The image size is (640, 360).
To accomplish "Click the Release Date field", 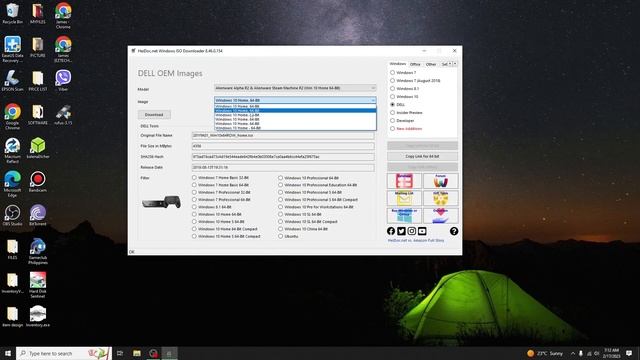I will (x=283, y=167).
